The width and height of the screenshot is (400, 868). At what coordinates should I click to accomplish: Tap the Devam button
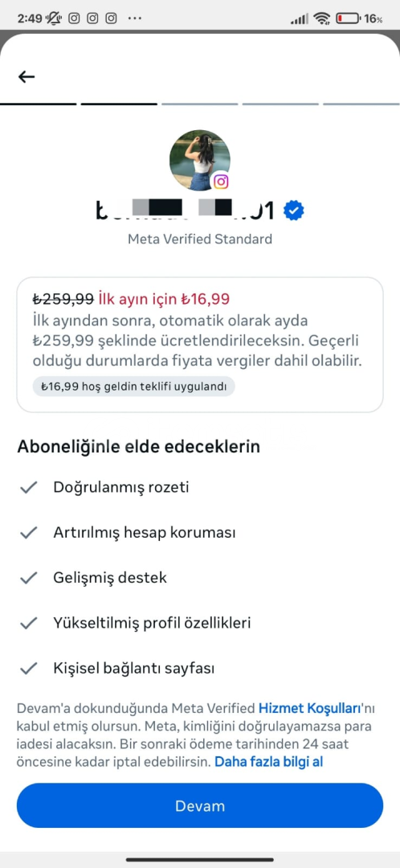pyautogui.click(x=200, y=805)
